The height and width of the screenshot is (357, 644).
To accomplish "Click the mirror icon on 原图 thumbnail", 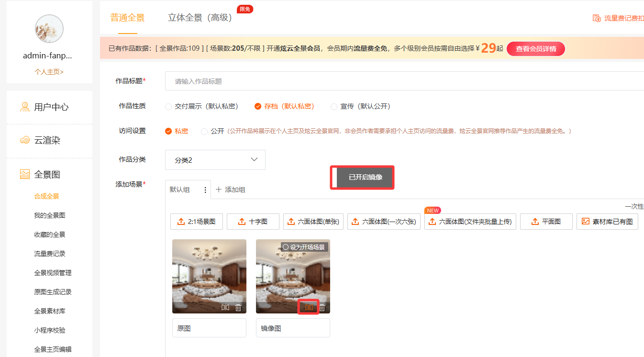I will point(225,307).
